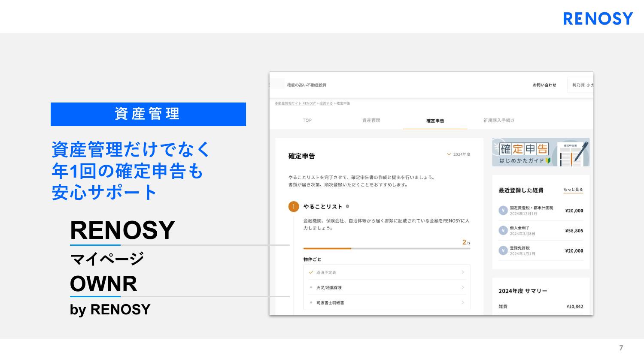Click the bullet marker for 司法書士明細書
Viewport: 644px width, 362px height.
coord(311,302)
